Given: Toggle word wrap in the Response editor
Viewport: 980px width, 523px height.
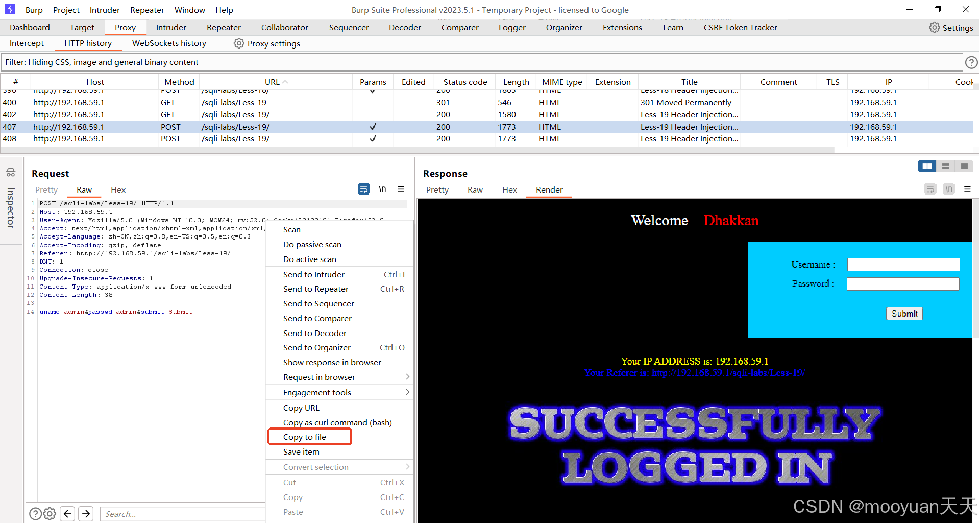Looking at the screenshot, I should point(930,188).
